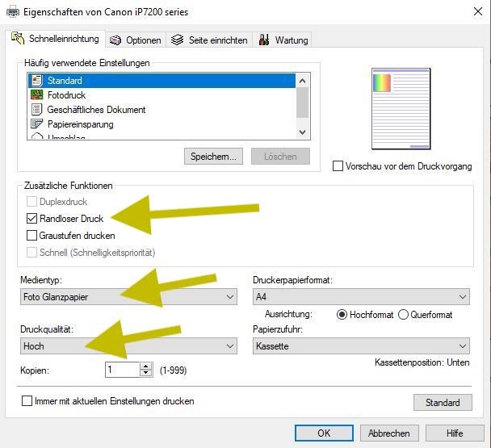Select the Standard list entry
Image resolution: width=491 pixels, height=448 pixels.
(x=162, y=81)
